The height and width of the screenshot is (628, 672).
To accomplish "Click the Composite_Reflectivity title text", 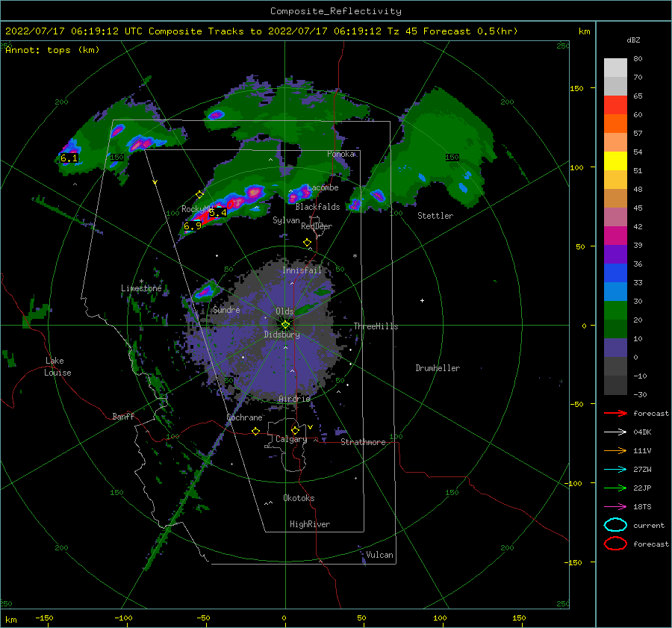I will click(335, 11).
